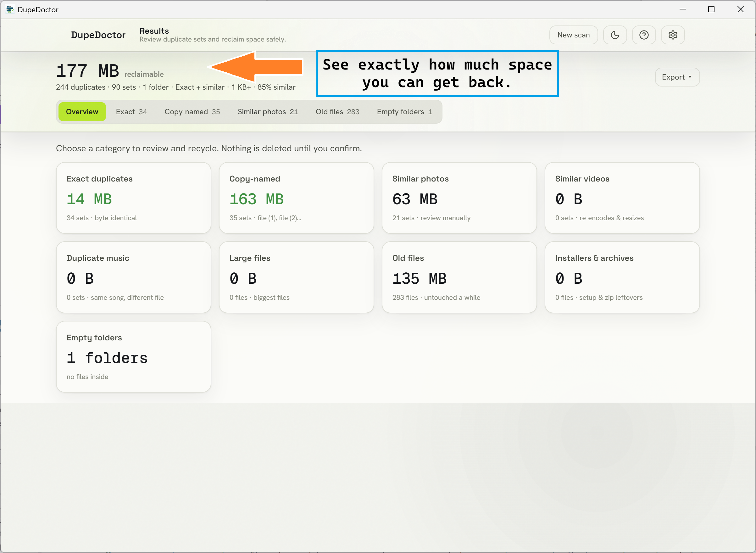756x553 pixels.
Task: Select the Overview tab
Action: tap(82, 111)
